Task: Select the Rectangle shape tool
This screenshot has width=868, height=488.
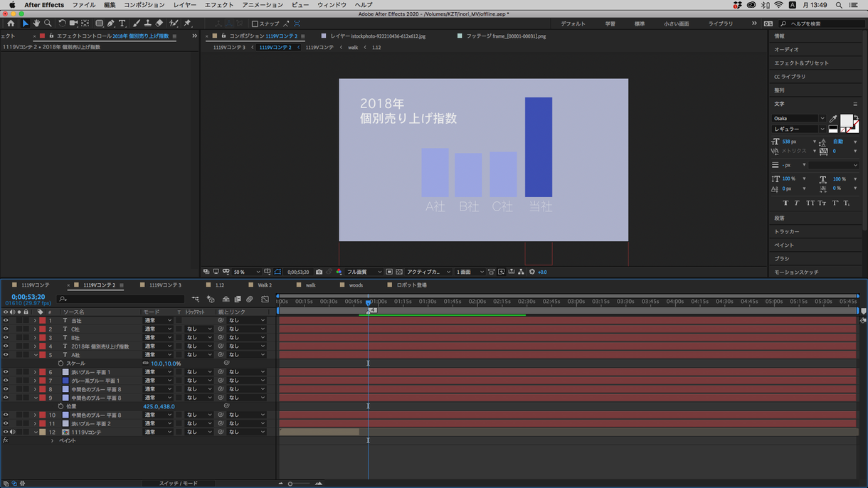Action: [x=100, y=23]
